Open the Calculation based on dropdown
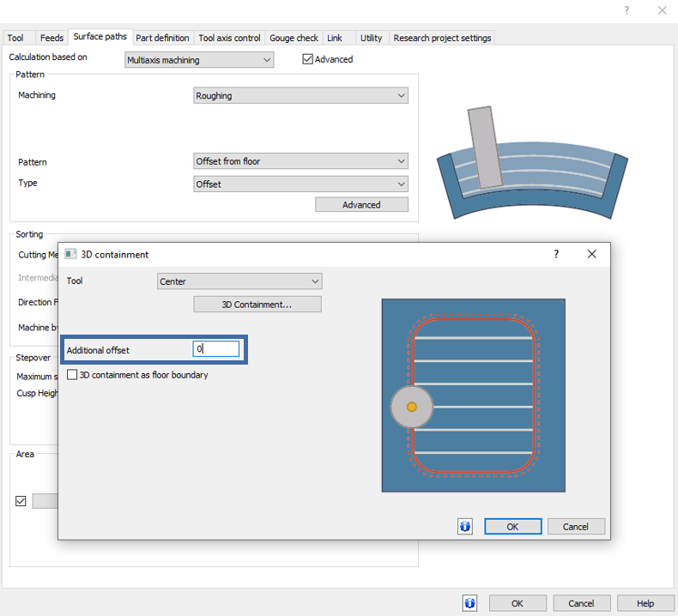The width and height of the screenshot is (678, 616). (x=199, y=60)
